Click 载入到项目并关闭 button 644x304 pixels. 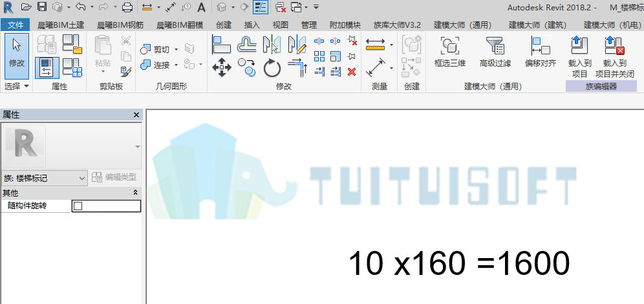(x=615, y=57)
